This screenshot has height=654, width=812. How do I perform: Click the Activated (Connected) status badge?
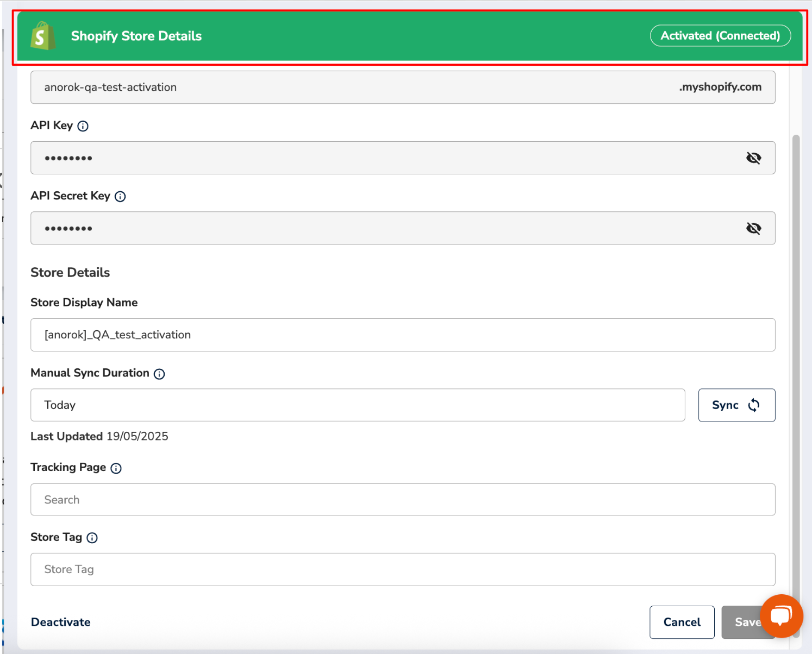(x=720, y=36)
